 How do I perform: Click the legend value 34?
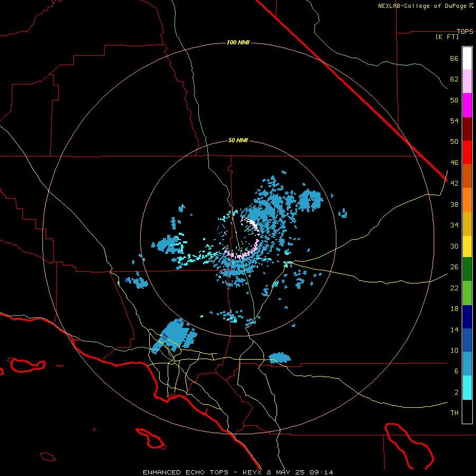point(454,225)
